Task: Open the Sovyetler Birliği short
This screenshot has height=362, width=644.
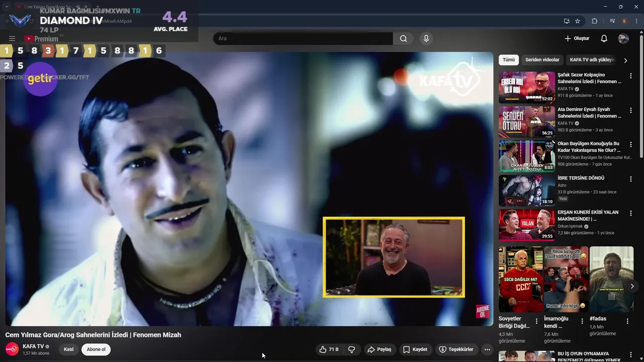Action: point(521,279)
